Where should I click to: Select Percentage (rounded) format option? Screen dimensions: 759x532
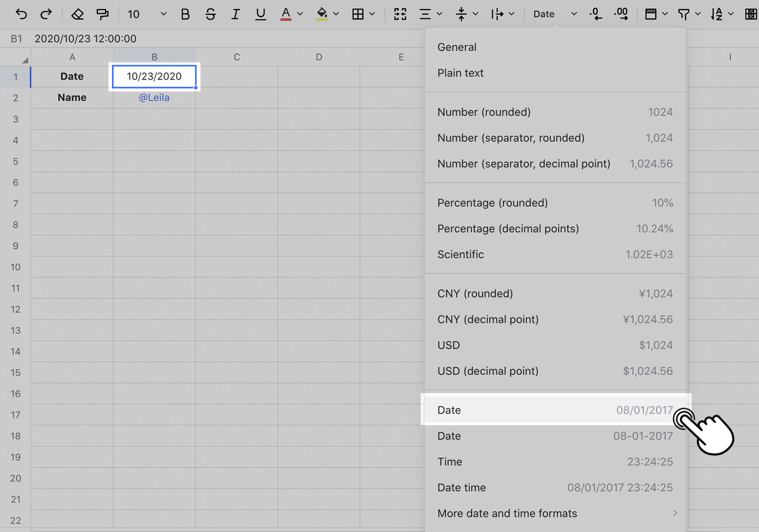[x=493, y=203]
